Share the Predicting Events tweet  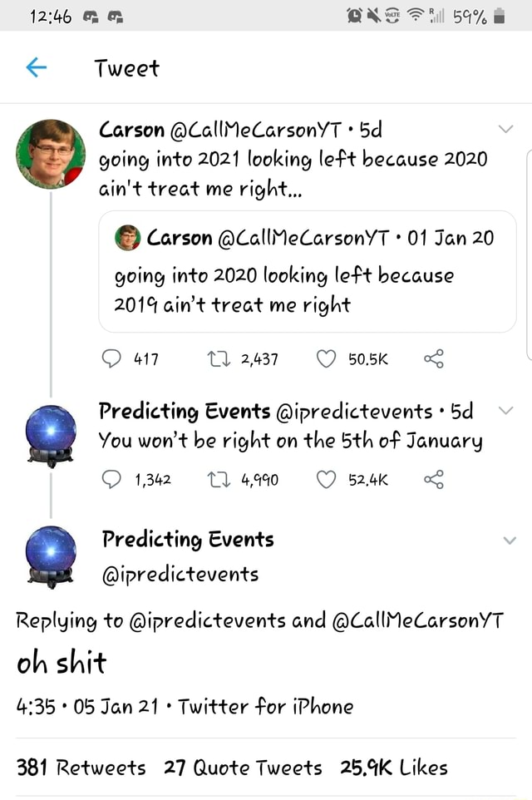coord(432,474)
